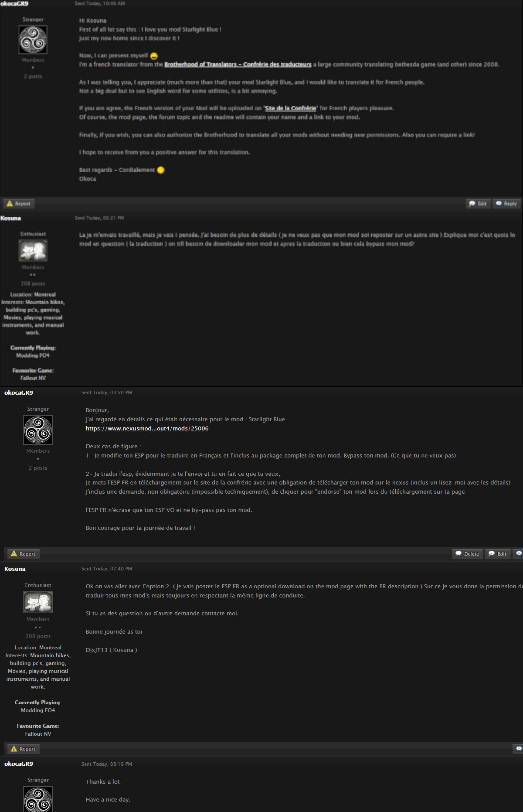Click Edit button on 03:50 PM message
523x812 pixels.
[x=498, y=554]
